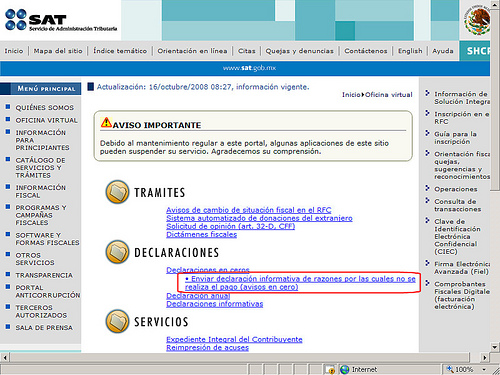The width and height of the screenshot is (500, 375).
Task: Open Consulta de transacciones
Action: (x=458, y=205)
